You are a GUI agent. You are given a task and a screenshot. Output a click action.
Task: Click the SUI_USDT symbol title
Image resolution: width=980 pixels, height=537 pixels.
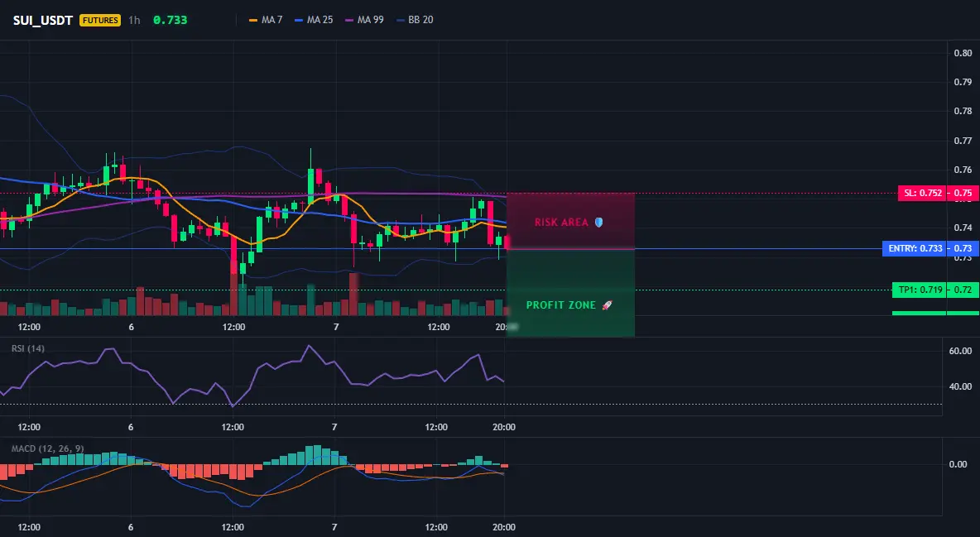[42, 20]
